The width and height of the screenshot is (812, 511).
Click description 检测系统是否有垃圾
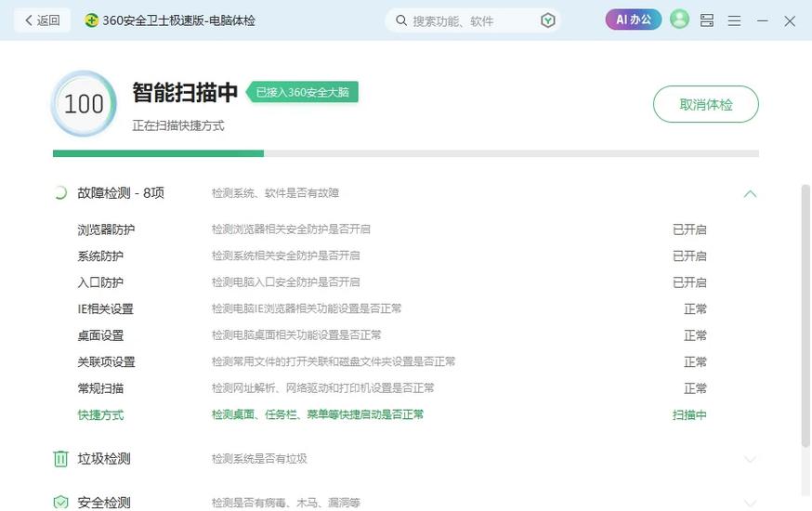tap(259, 459)
